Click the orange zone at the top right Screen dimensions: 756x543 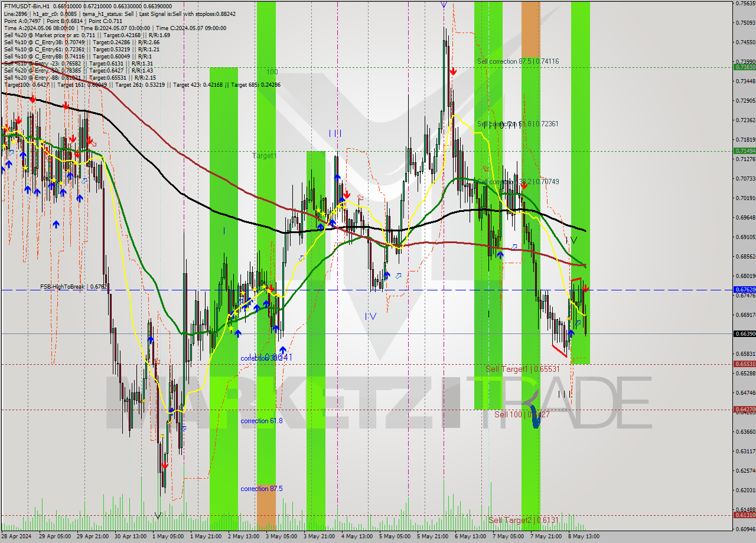(x=530, y=28)
